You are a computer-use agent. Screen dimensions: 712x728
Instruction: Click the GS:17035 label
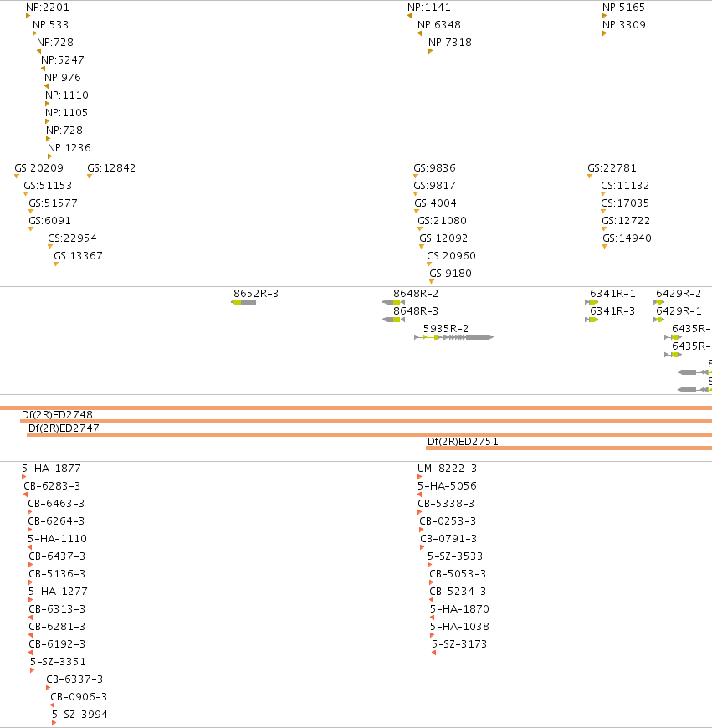[x=625, y=203]
